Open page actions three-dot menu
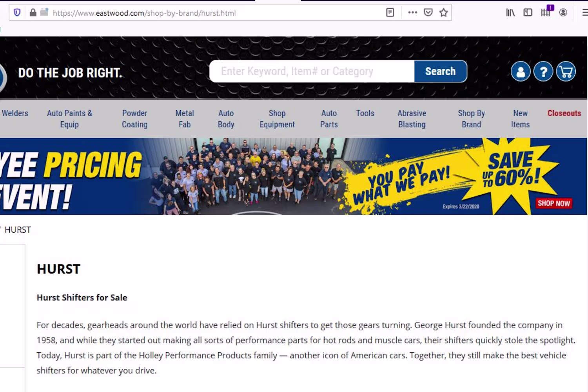588x392 pixels. 412,13
